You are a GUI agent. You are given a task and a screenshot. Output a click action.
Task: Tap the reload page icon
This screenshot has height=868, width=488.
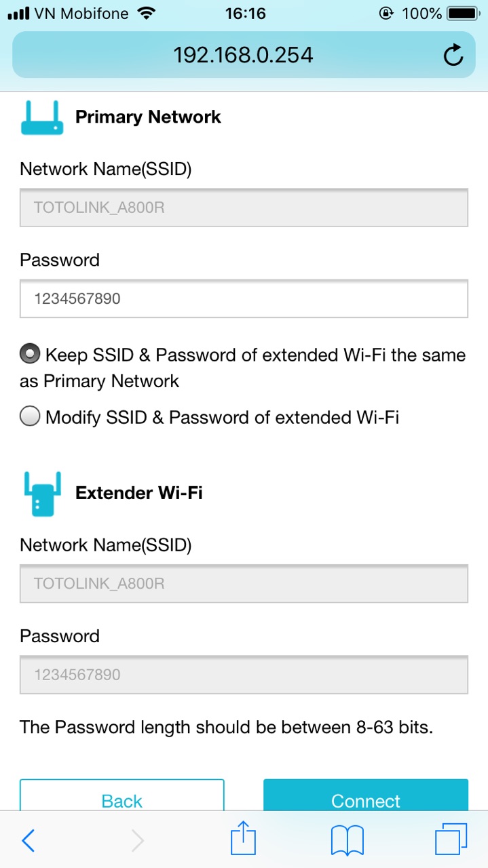(x=453, y=56)
